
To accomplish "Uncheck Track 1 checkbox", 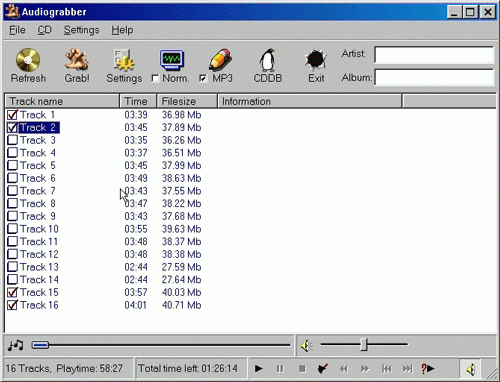I will pos(12,115).
